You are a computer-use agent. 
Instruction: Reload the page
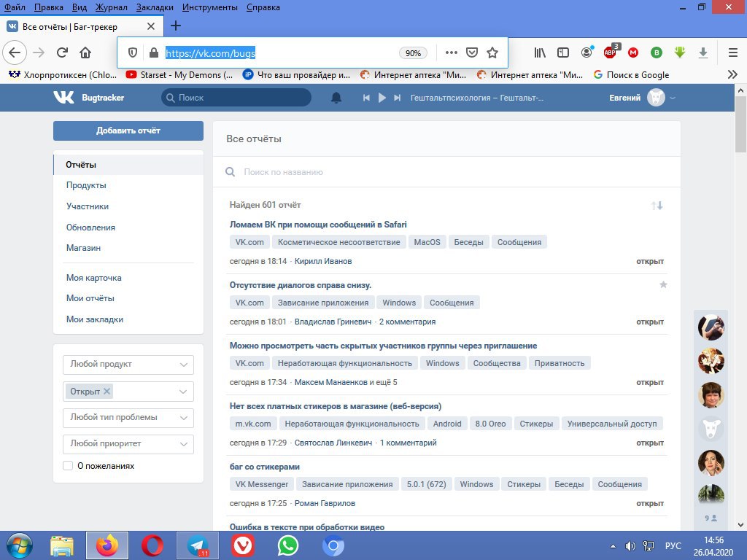pos(62,52)
